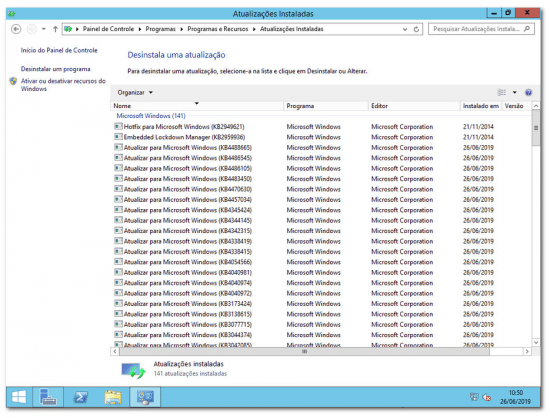Change view using the view layout icon
Screen dimensions: 550x418
point(502,93)
